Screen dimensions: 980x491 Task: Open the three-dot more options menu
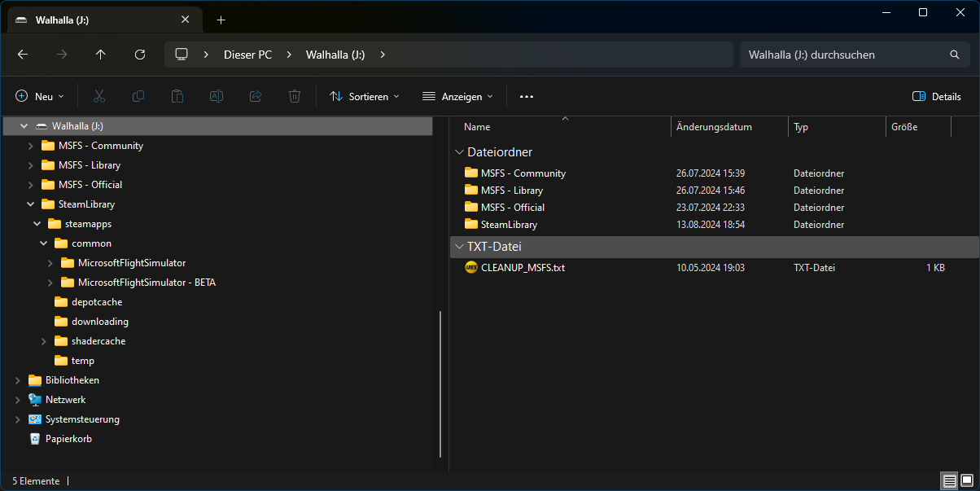click(527, 96)
